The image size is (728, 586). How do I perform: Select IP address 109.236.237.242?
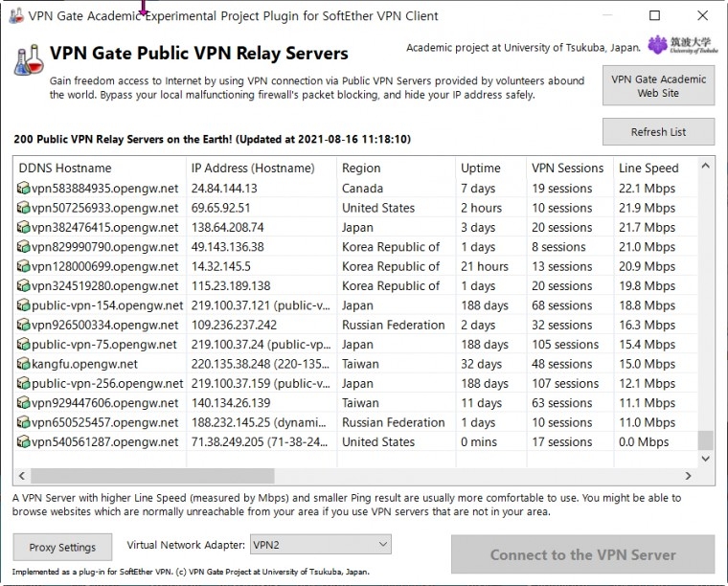[234, 325]
